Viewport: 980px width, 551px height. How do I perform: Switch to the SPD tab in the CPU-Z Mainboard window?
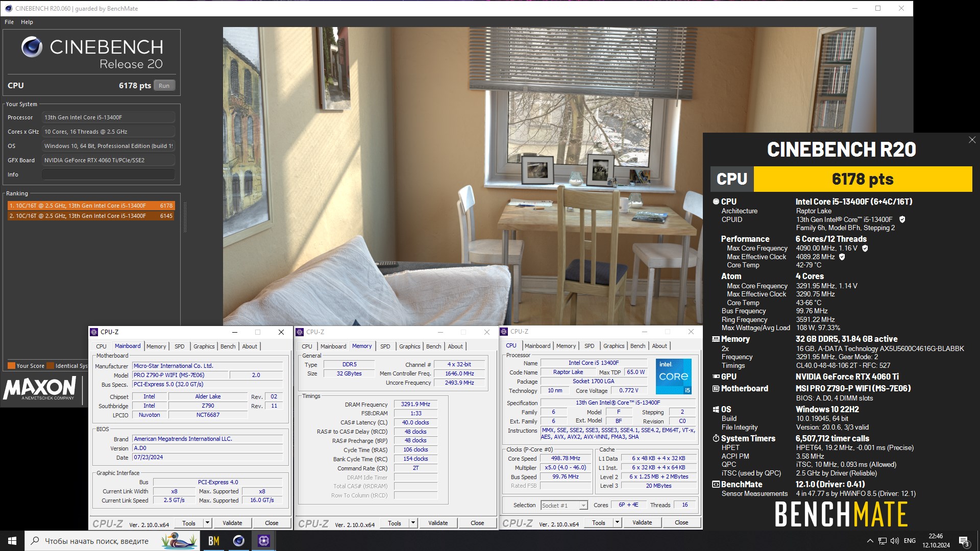tap(180, 346)
